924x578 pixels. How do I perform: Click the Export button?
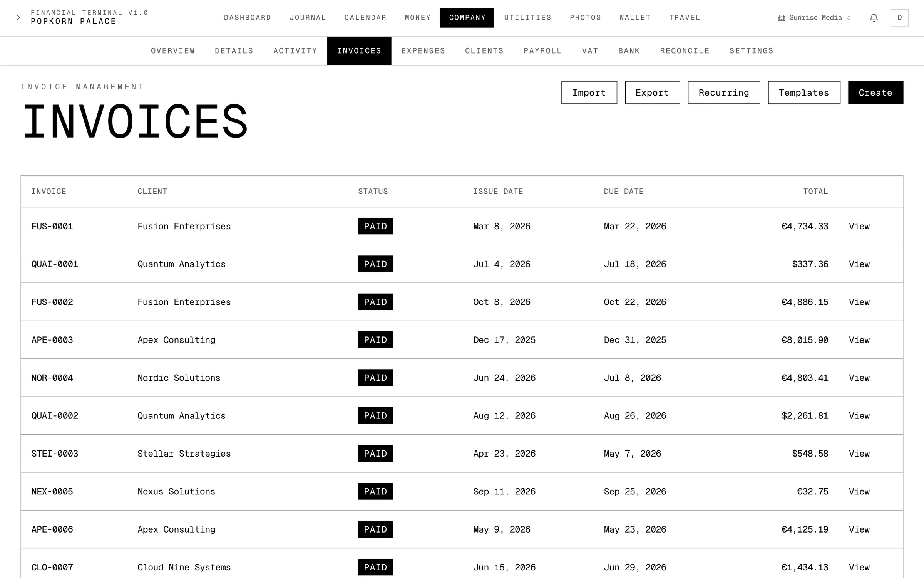[x=652, y=92]
